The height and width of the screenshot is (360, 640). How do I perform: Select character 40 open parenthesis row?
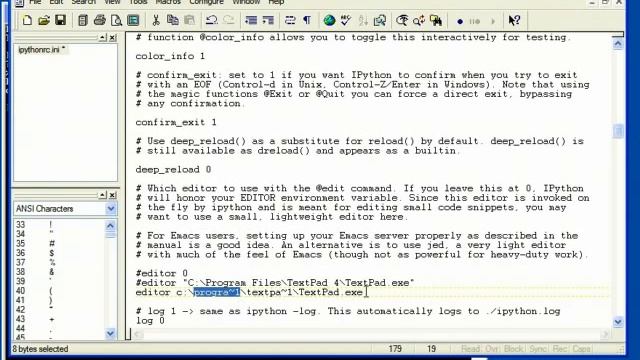pyautogui.click(x=60, y=291)
